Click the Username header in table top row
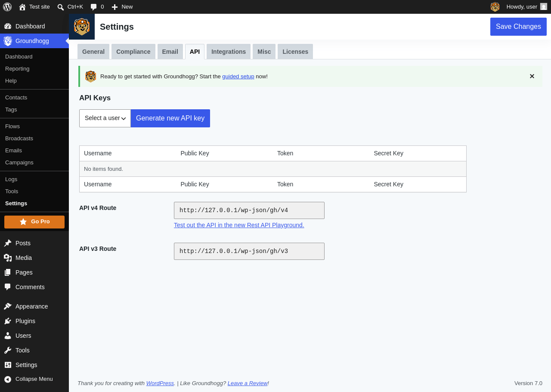551x392 pixels. [x=98, y=153]
